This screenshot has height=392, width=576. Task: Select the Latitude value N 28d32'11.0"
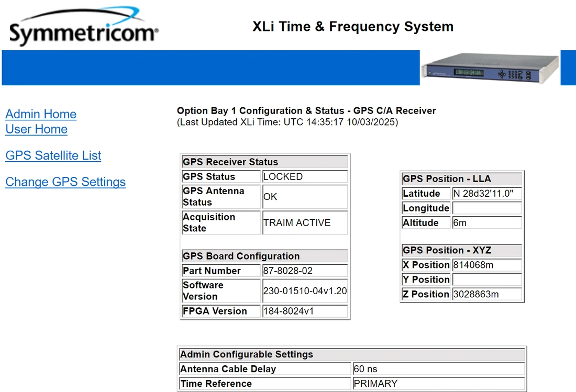click(x=487, y=194)
